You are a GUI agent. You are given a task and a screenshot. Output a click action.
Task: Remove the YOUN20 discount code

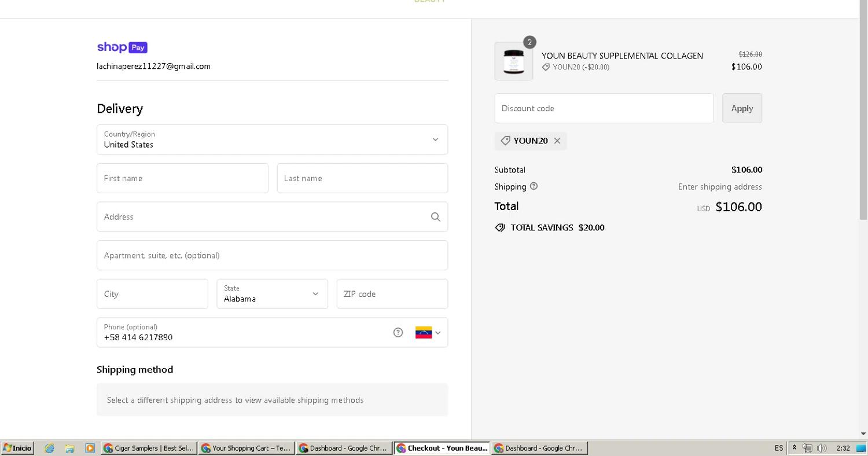[557, 141]
